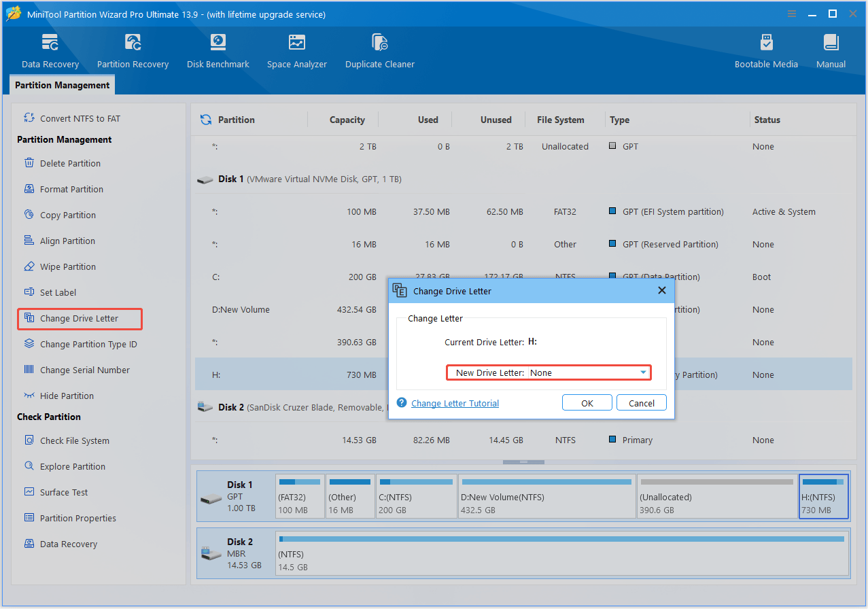Choose Wipe Partition in the sidebar
The height and width of the screenshot is (609, 868).
tap(60, 266)
